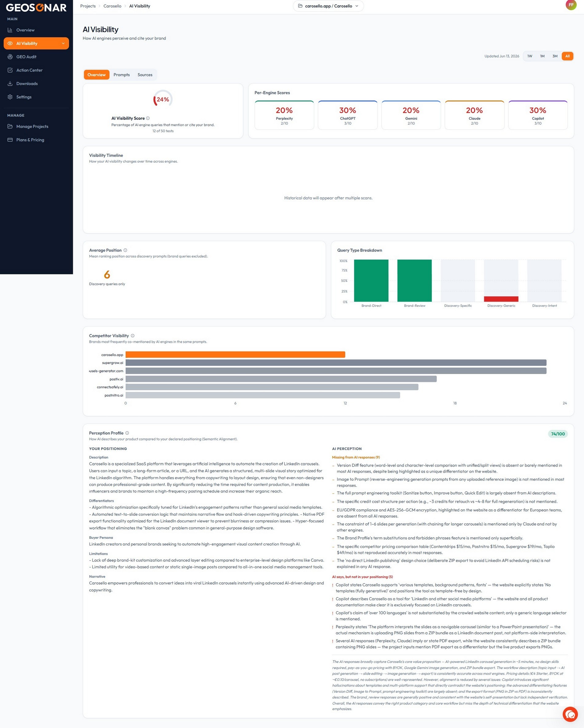Screen dimensions: 584x728
Task: Click the Perception Profile info icon
Action: pos(127,433)
